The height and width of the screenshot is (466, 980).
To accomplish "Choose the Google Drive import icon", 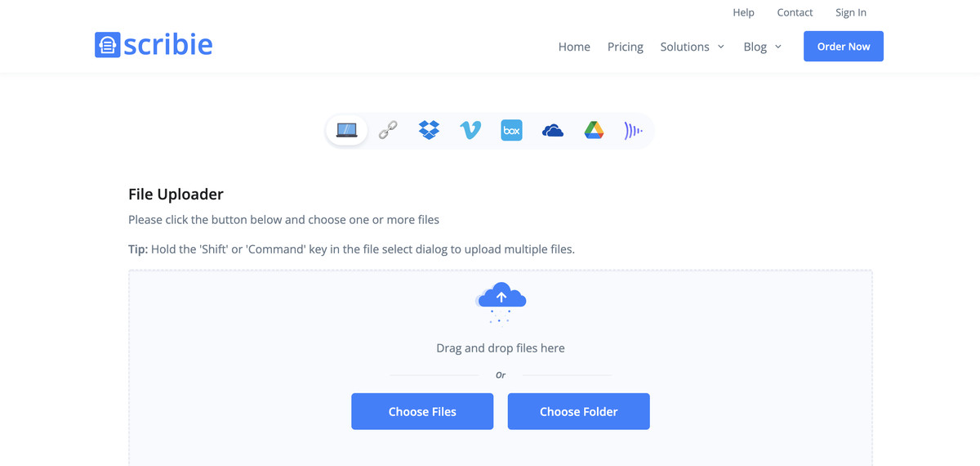I will pos(594,130).
